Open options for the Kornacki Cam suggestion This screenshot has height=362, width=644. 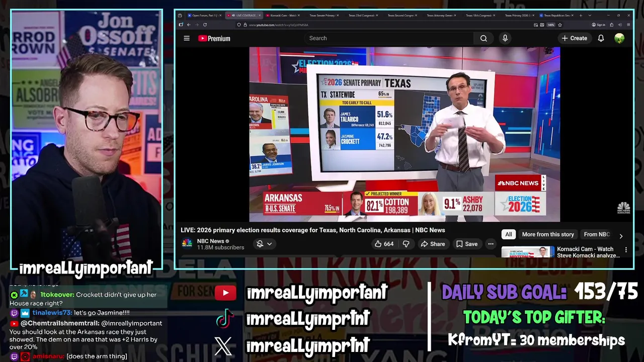[626, 249]
